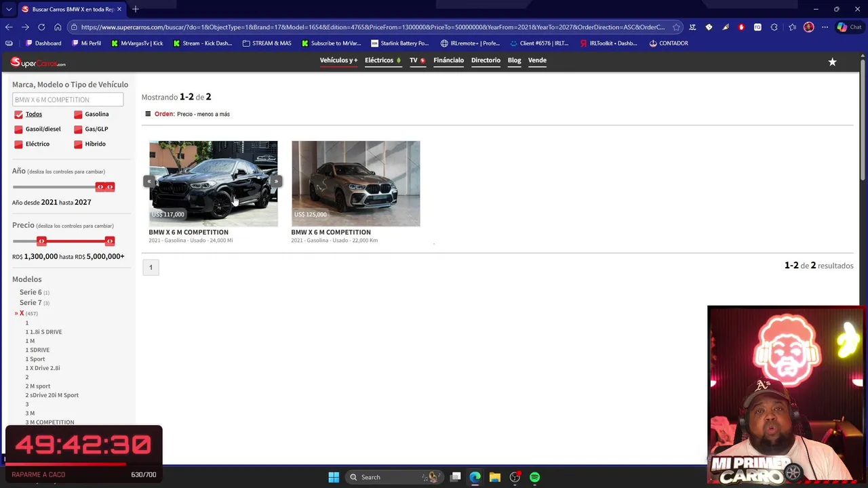Check the Gasolina fuel filter
Image resolution: width=868 pixels, height=488 pixels.
pos(78,115)
